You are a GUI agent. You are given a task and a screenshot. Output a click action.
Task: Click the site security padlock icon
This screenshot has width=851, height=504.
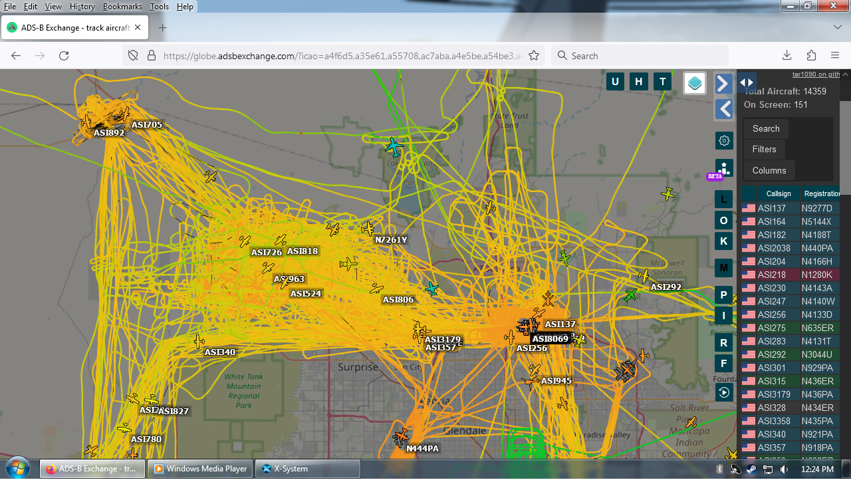tap(151, 56)
